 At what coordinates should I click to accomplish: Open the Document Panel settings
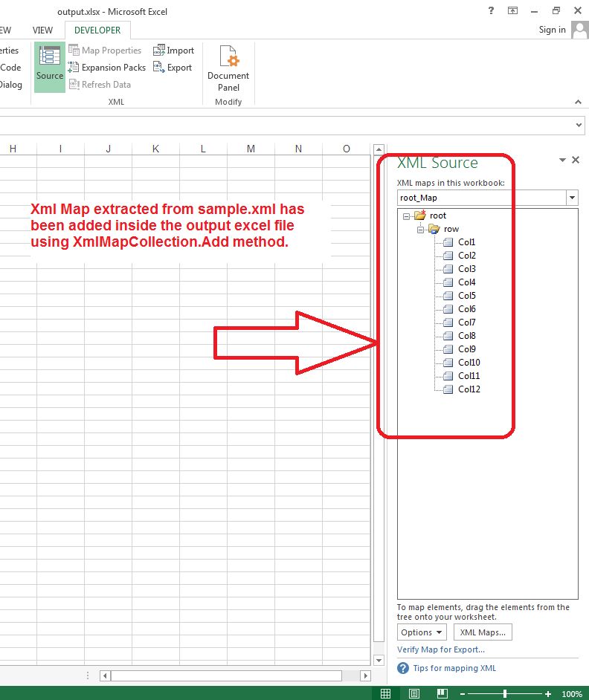(x=228, y=68)
